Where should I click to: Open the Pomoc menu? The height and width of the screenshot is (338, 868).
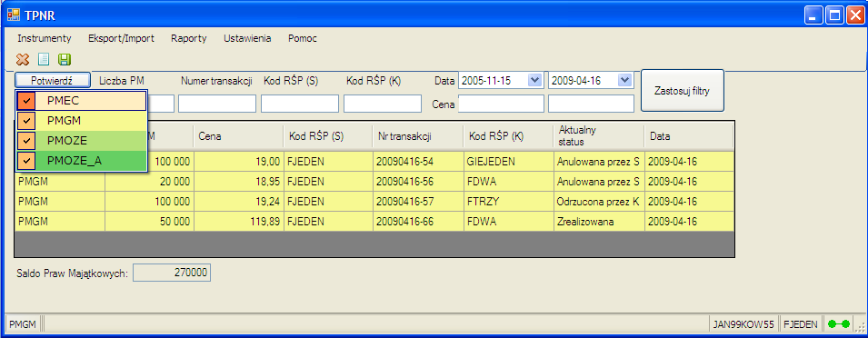[x=303, y=38]
